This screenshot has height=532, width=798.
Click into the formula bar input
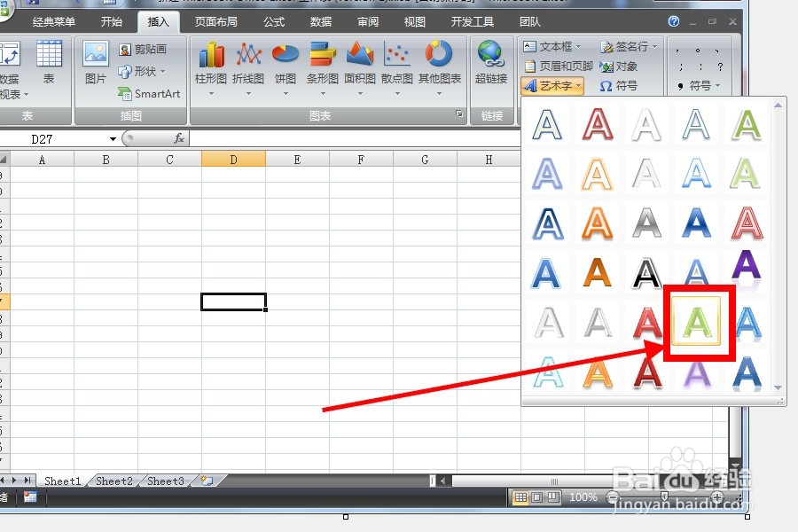pos(355,138)
